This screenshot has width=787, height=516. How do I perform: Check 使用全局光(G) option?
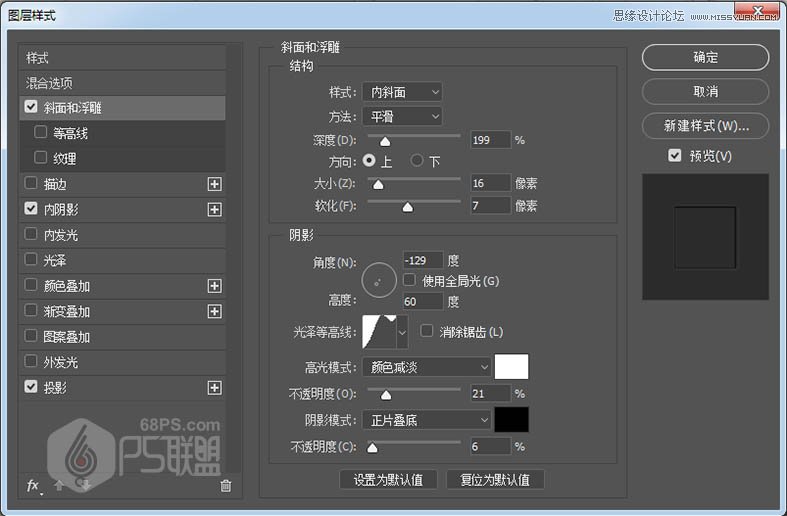point(410,280)
